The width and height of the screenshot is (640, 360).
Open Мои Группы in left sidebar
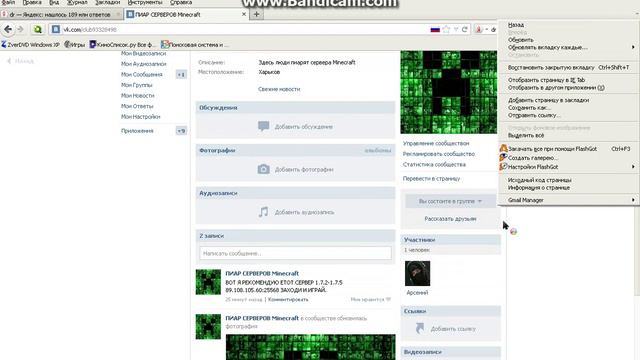point(137,85)
